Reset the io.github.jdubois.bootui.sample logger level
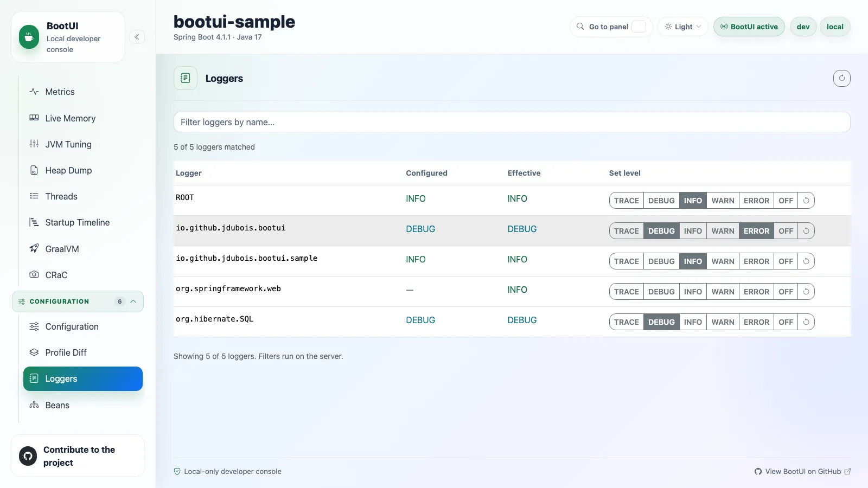This screenshot has height=488, width=868. (x=806, y=261)
